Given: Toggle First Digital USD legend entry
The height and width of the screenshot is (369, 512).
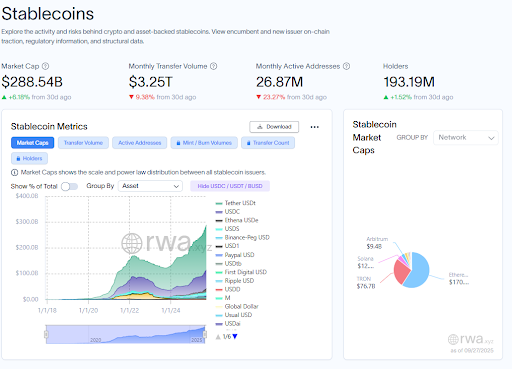Looking at the screenshot, I should [241, 272].
